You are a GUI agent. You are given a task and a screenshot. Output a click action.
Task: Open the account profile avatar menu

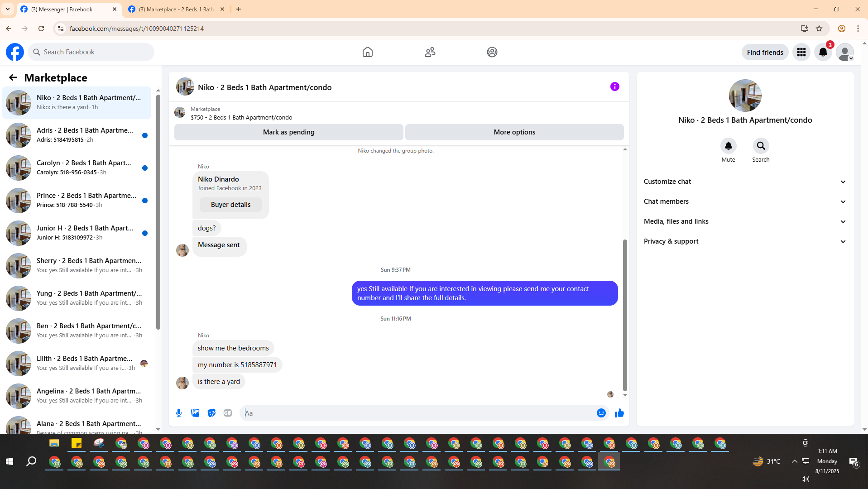(x=845, y=52)
